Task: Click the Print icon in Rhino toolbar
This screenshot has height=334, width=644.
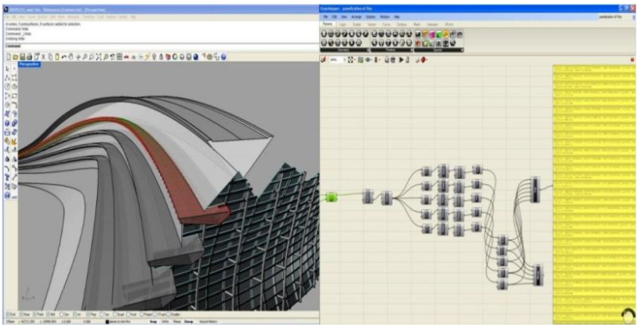Action: click(x=29, y=57)
